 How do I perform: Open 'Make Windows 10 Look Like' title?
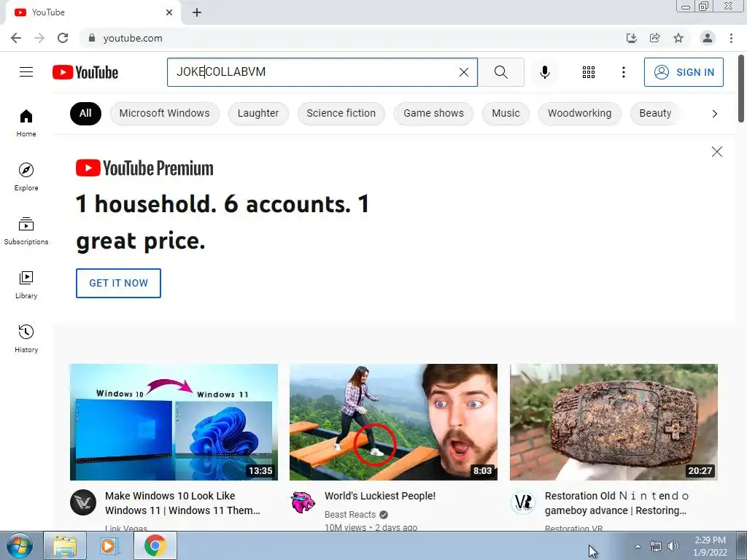click(182, 503)
